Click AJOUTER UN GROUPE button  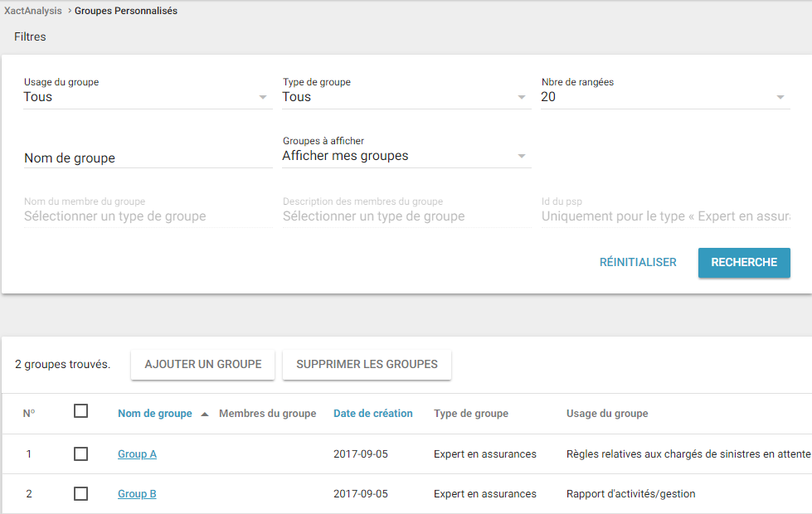point(202,364)
